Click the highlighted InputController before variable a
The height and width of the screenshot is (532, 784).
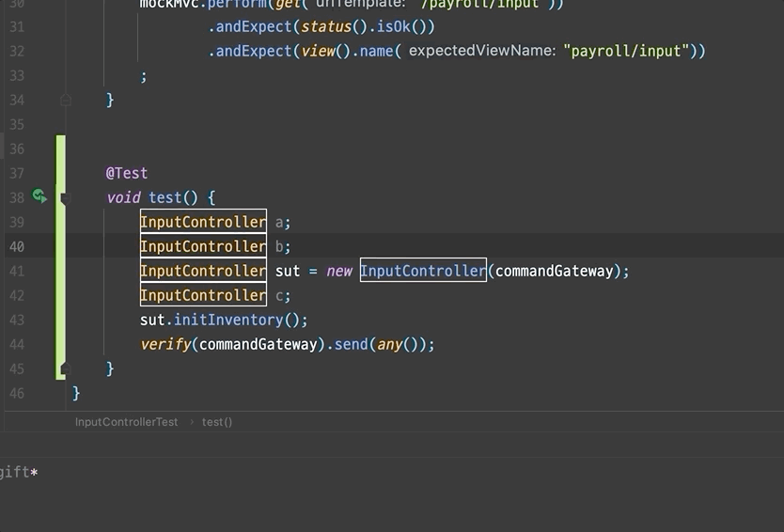coord(203,222)
